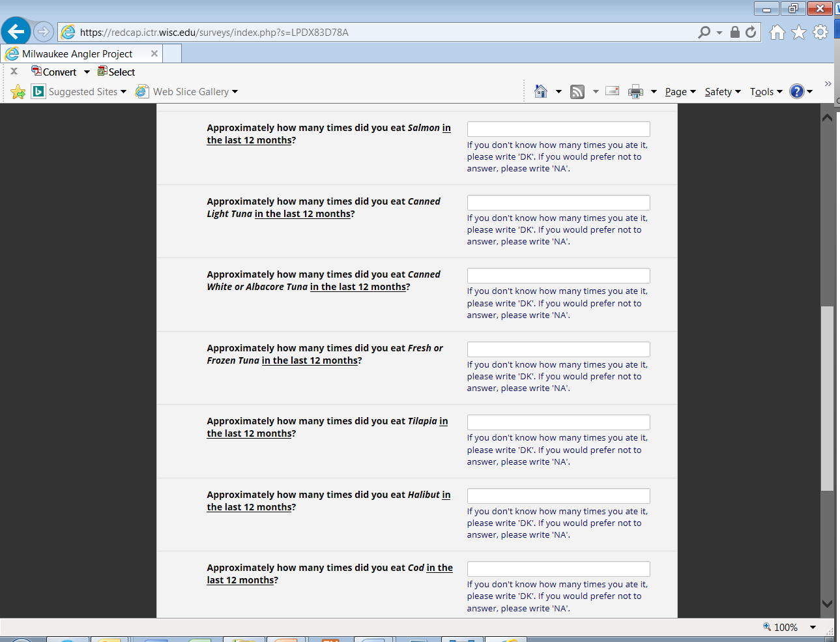The height and width of the screenshot is (642, 840).
Task: Click the Cod times-eaten input field
Action: click(x=558, y=569)
